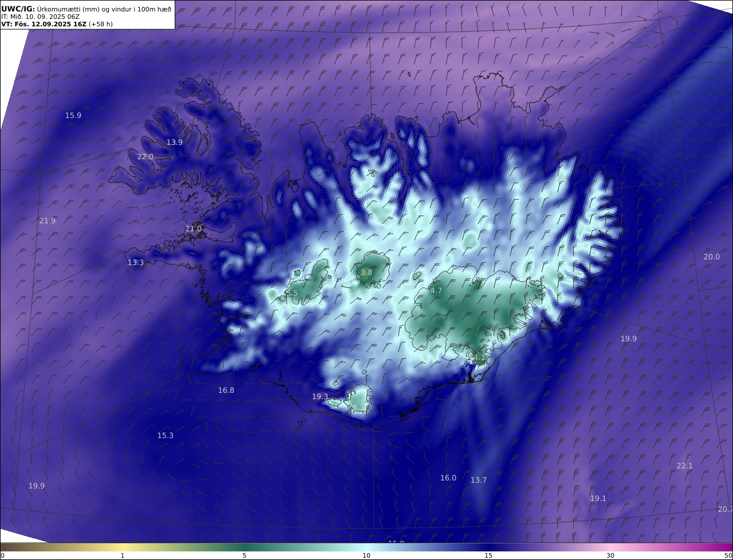The image size is (733, 560).
Task: Click the "VT: Fös. 12.09.2025 16Z" valid time
Action: coord(44,25)
